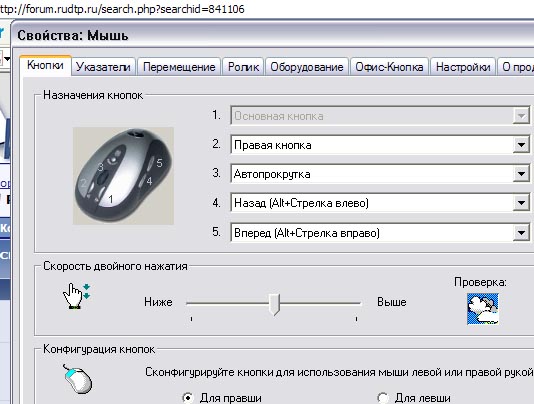Viewport: 534px width, 404px height.
Task: Open the Перемещение tab
Action: point(179,67)
